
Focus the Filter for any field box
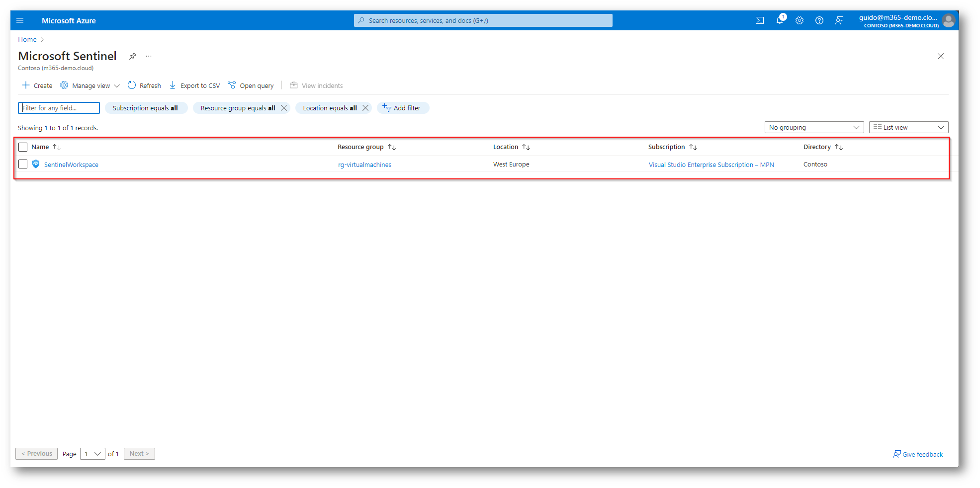coord(59,108)
